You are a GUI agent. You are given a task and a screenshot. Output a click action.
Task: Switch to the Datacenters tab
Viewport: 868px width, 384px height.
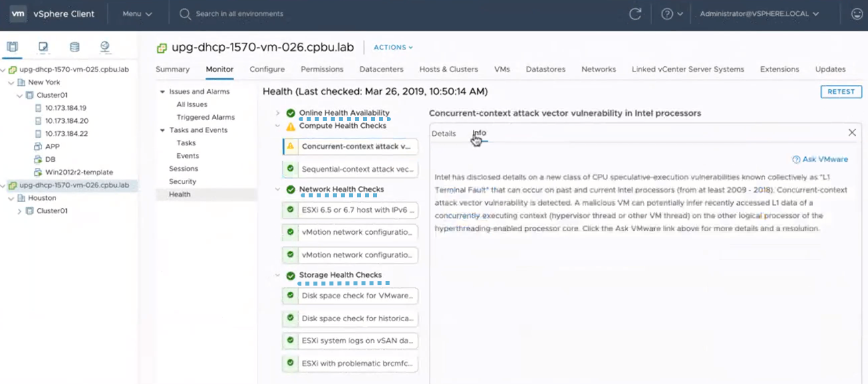[x=382, y=69]
